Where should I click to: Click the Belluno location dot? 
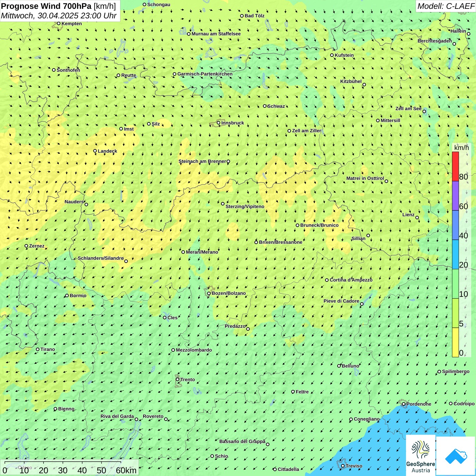[x=339, y=366]
